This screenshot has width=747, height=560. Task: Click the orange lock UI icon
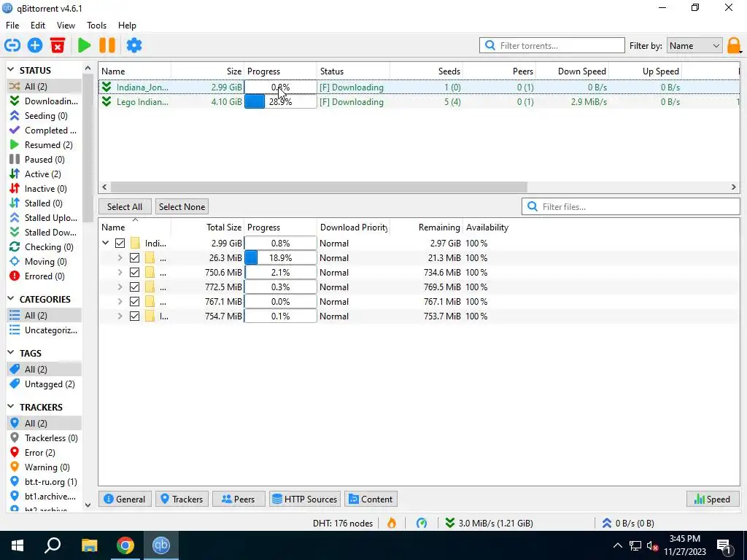click(x=734, y=46)
